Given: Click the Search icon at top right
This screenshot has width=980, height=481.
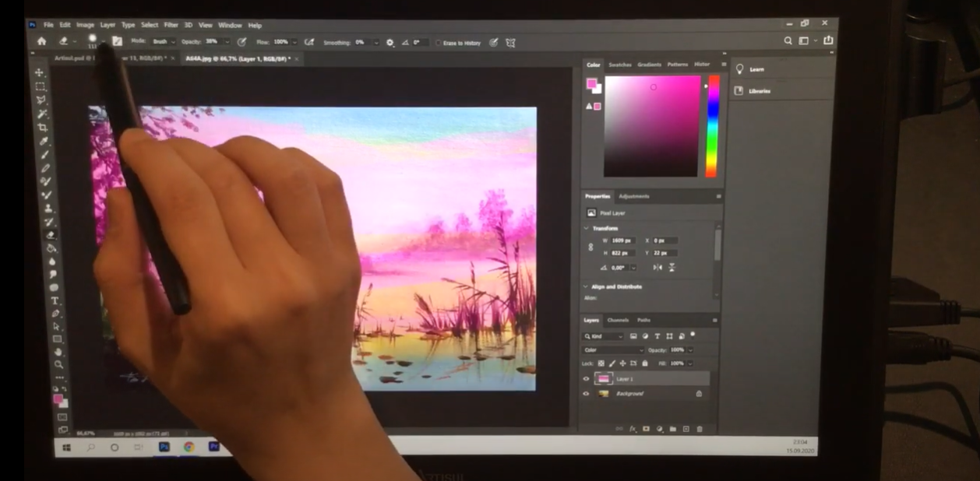Looking at the screenshot, I should coord(788,40).
